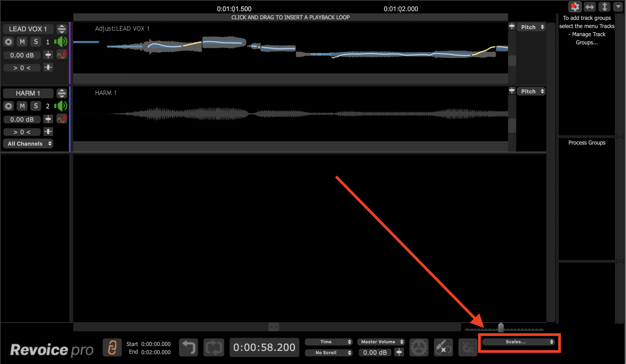Solo the HARM 1 track

point(36,106)
